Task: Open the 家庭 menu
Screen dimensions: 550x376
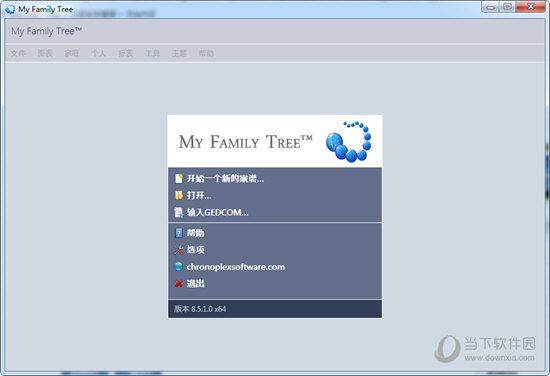Action: coord(72,53)
